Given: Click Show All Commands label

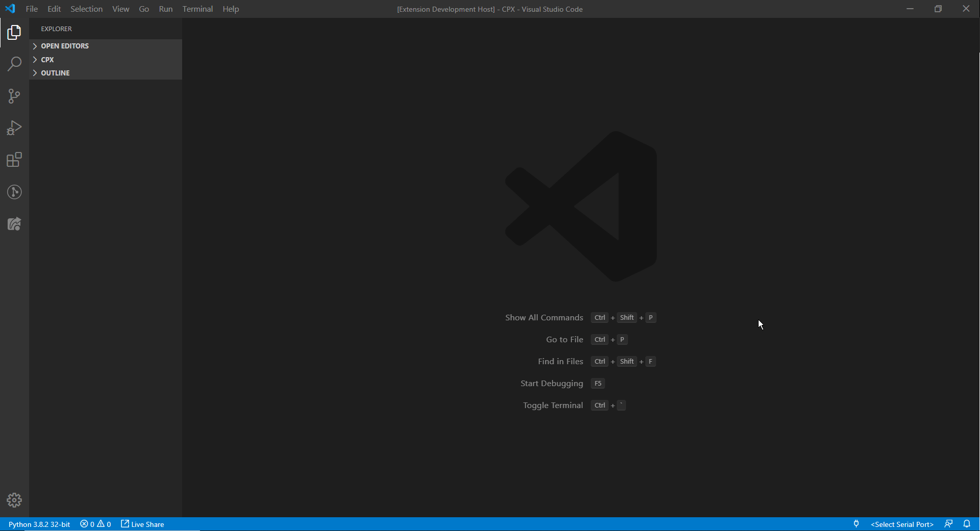Looking at the screenshot, I should pyautogui.click(x=544, y=317).
